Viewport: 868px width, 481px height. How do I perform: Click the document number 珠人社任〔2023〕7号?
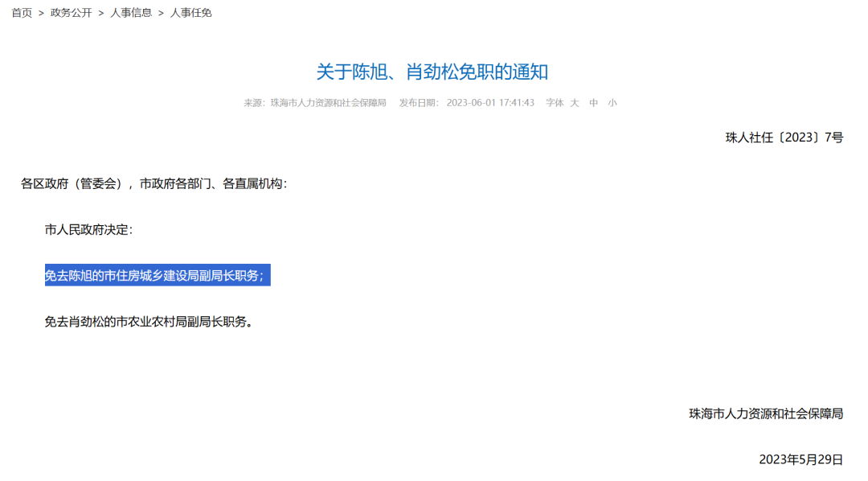click(x=784, y=138)
